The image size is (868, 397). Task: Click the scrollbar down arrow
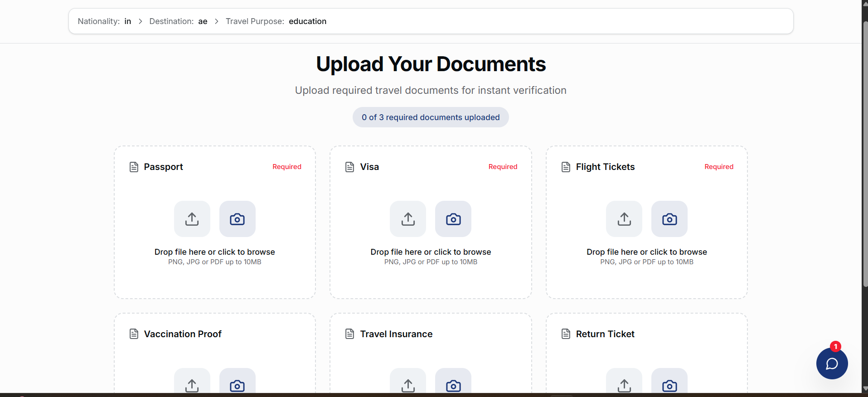(x=865, y=389)
